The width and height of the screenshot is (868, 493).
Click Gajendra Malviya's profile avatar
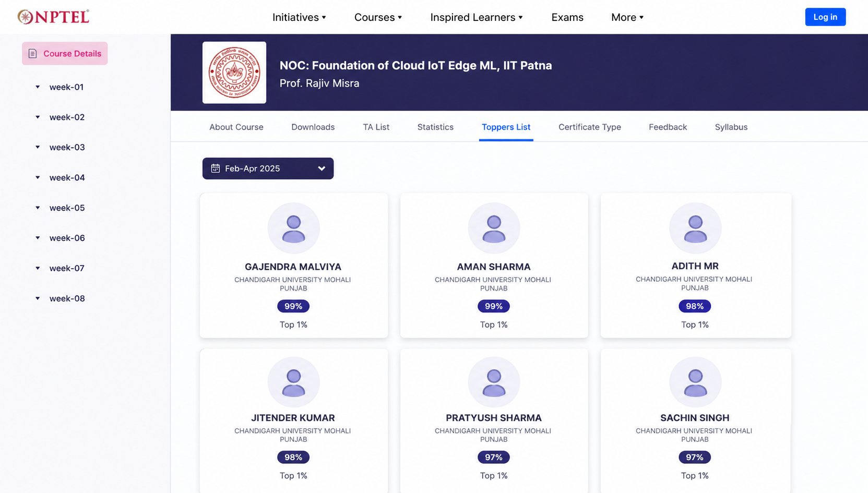[293, 229]
